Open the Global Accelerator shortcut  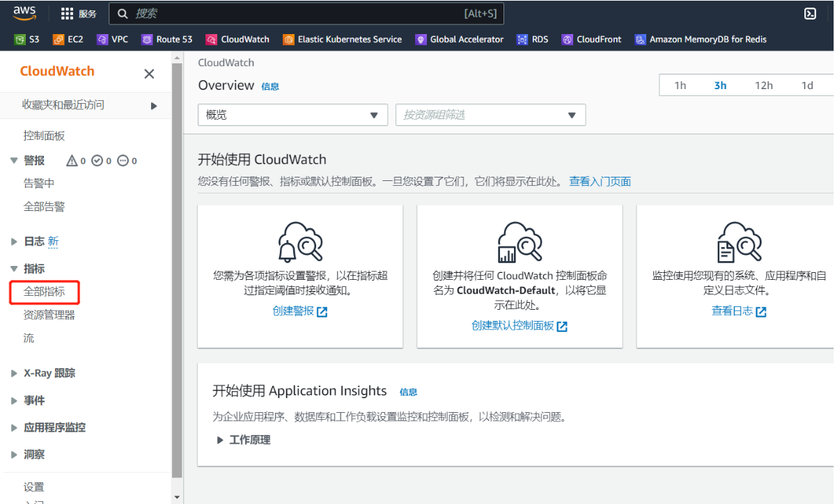[459, 40]
